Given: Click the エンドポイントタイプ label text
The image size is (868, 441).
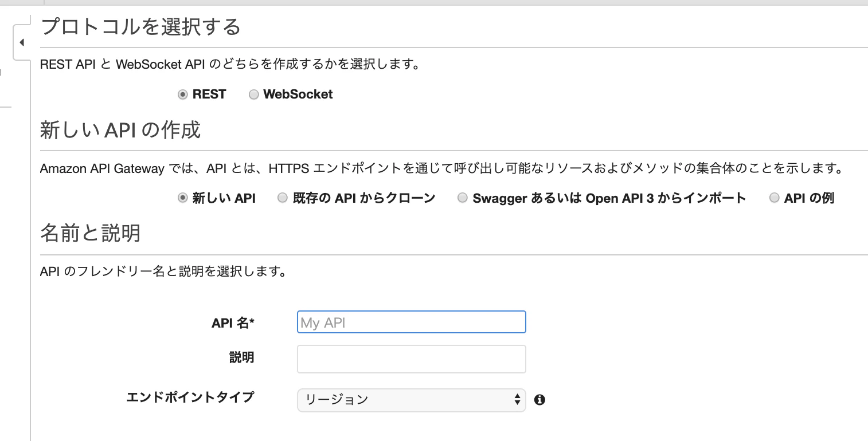Looking at the screenshot, I should pos(190,397).
